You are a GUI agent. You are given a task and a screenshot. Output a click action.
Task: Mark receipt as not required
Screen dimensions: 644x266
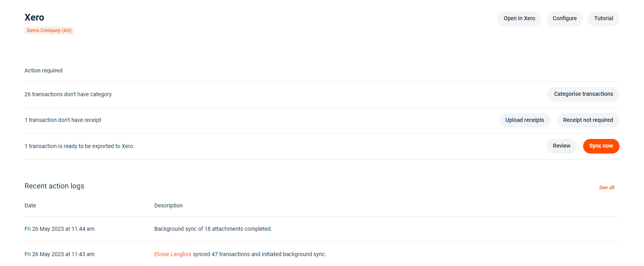coord(588,120)
